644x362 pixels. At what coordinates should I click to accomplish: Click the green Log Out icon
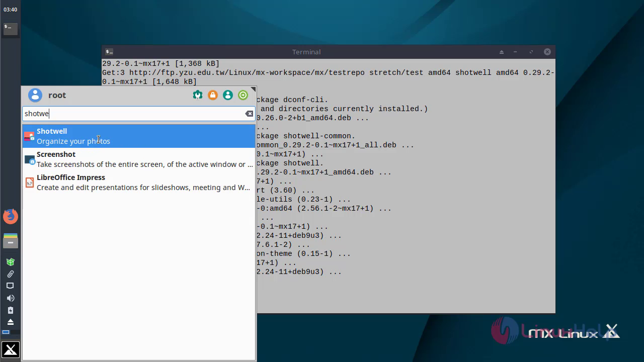coord(243,95)
